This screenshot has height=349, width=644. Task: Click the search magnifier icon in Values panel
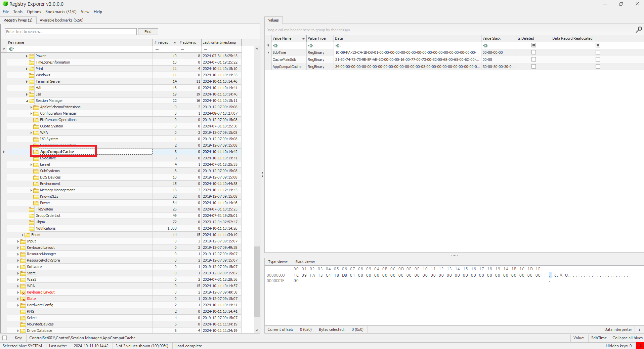639,30
